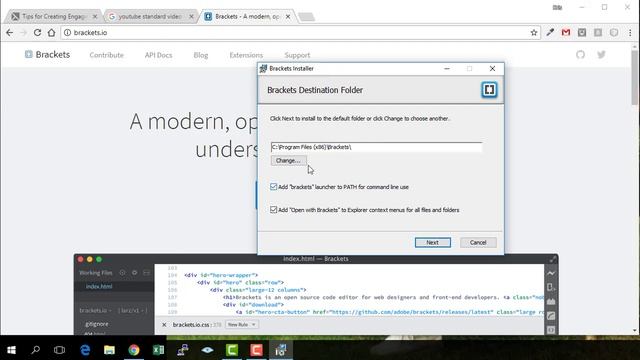Image resolution: width=640 pixels, height=360 pixels.
Task: Open Windows taskbar search
Action: coord(36,350)
